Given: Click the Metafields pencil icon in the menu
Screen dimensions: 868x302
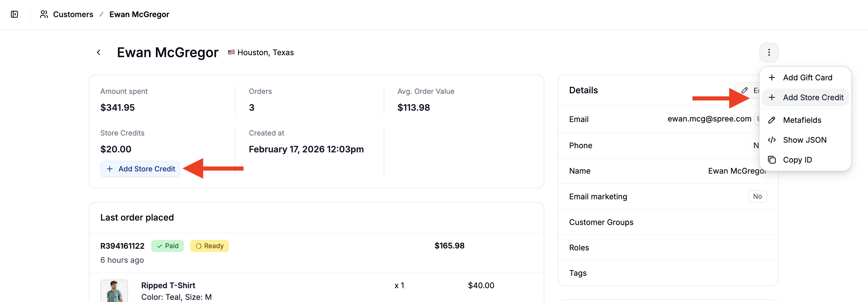Looking at the screenshot, I should click(772, 120).
